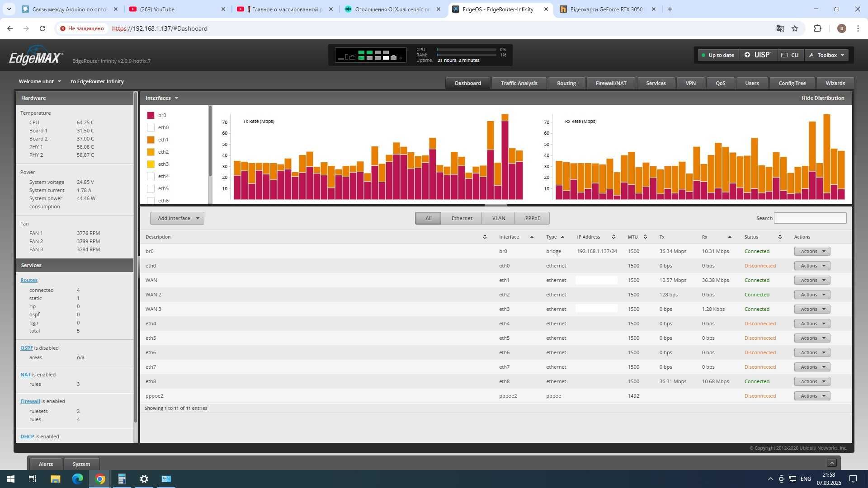The image size is (868, 488).
Task: Toggle eth4 legend checkbox
Action: 151,176
